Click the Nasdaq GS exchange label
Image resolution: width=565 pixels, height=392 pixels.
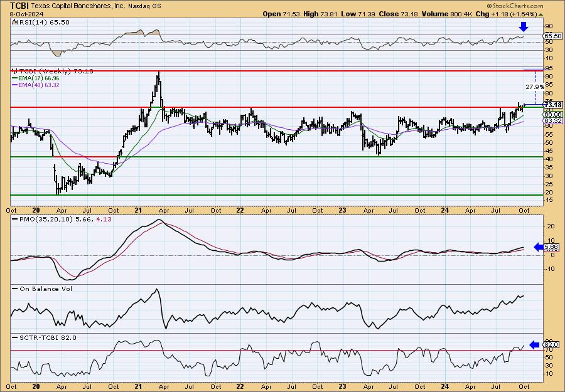coord(145,6)
